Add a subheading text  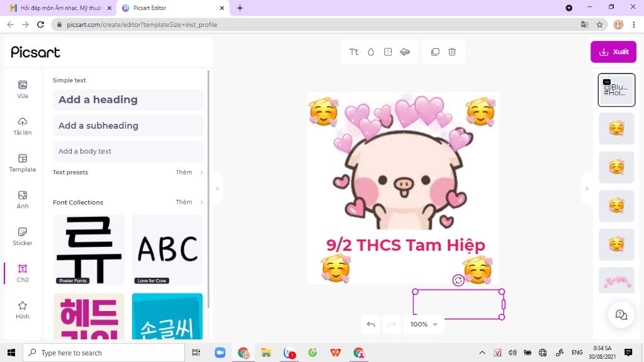click(x=128, y=126)
